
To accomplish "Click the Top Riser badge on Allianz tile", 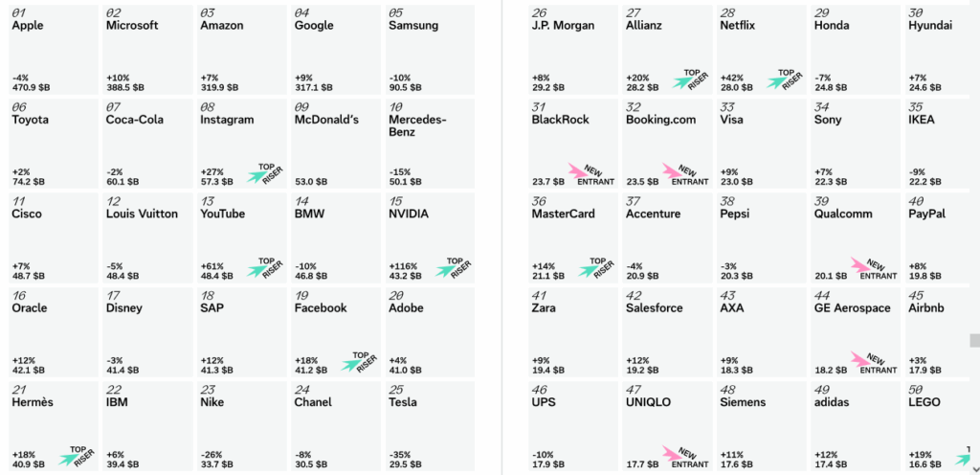I will 687,80.
